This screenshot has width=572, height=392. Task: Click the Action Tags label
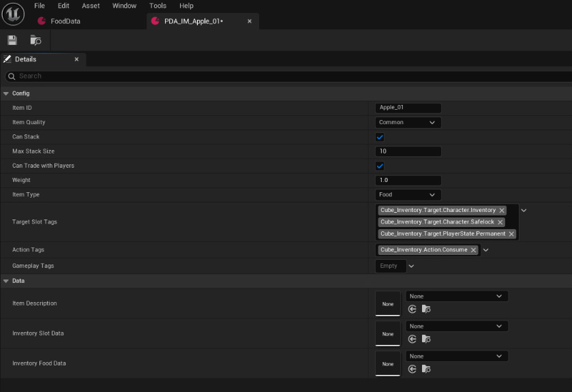click(28, 250)
